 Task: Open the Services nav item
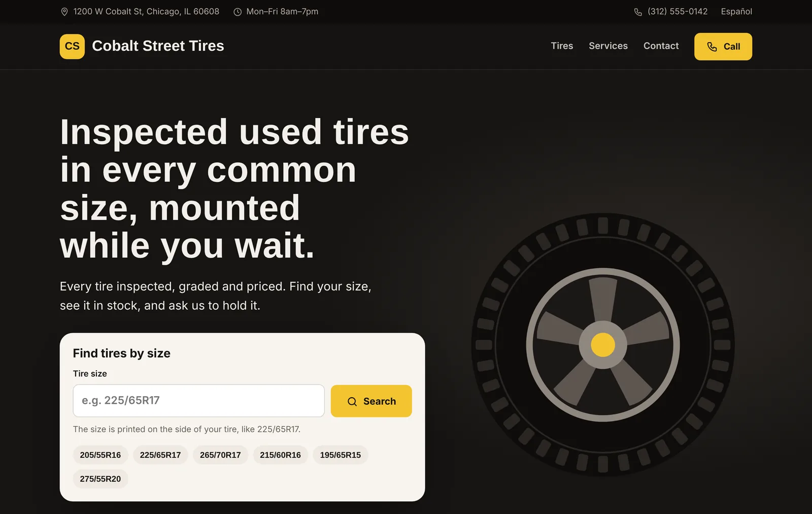608,46
